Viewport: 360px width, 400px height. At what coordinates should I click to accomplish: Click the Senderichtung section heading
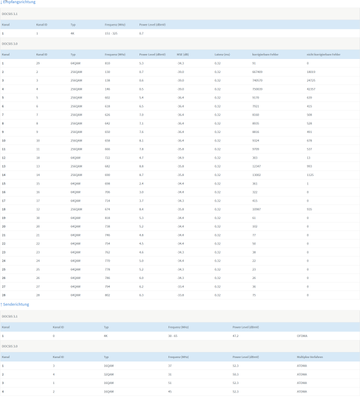16,304
